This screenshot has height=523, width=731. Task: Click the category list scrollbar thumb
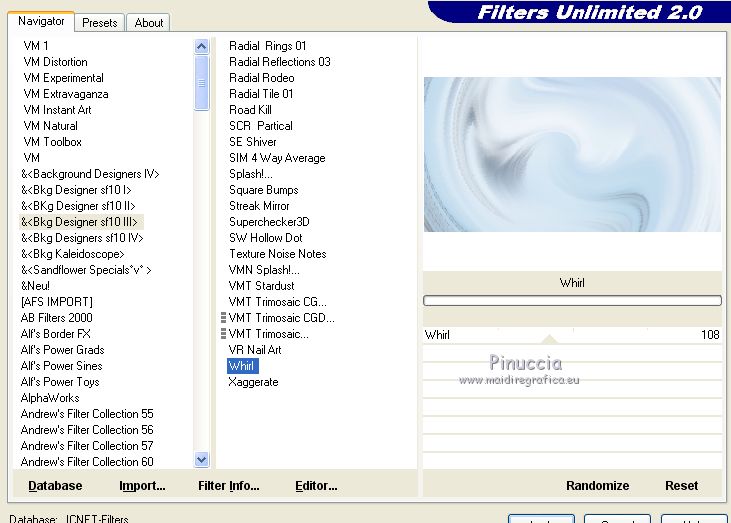(x=201, y=83)
